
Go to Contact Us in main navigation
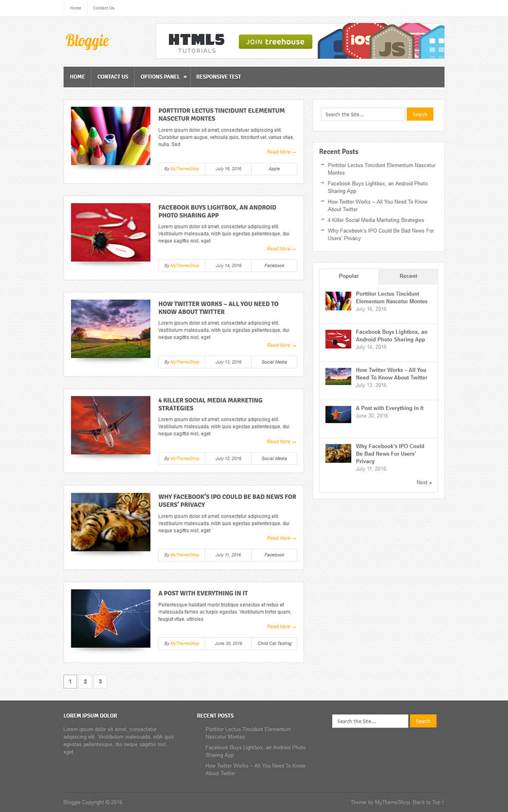tap(113, 77)
